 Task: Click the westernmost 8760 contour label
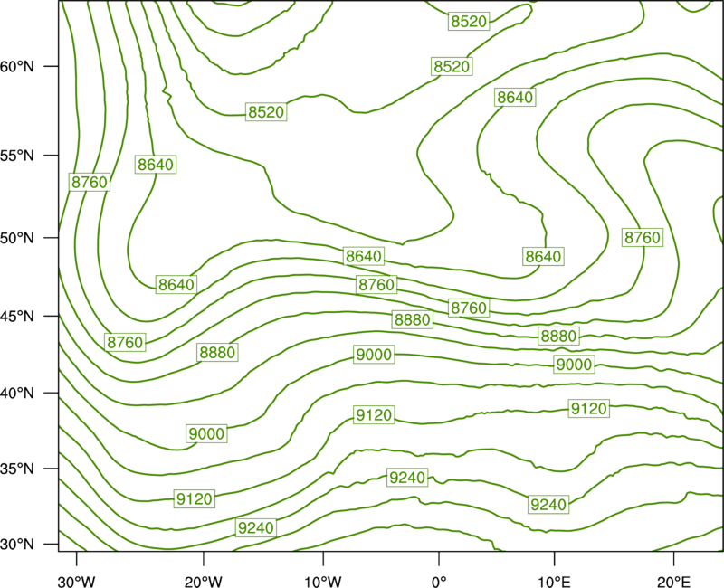click(90, 183)
